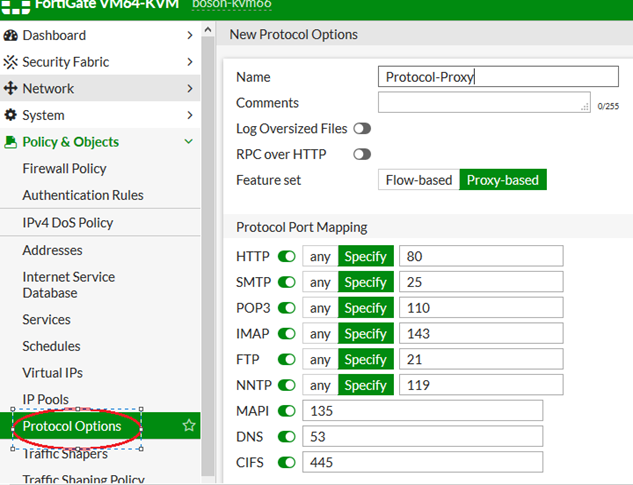Collapse the Policy & Objects section chevron

point(189,142)
